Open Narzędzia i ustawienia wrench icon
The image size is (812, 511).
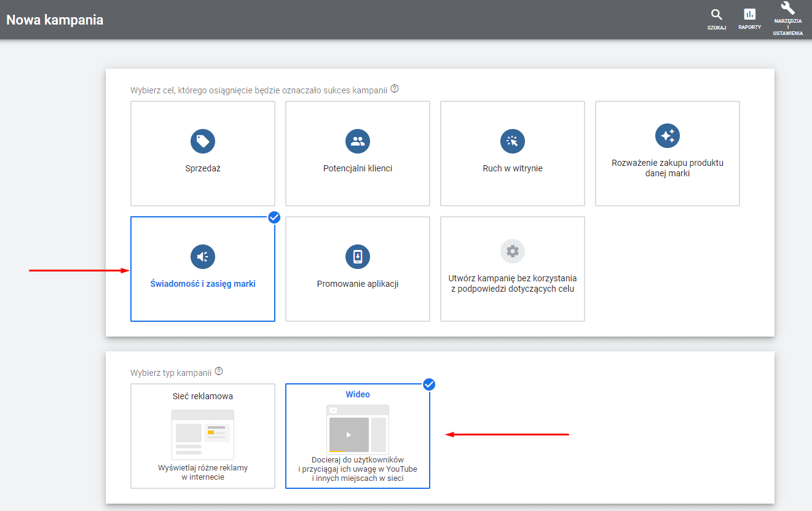(x=787, y=8)
